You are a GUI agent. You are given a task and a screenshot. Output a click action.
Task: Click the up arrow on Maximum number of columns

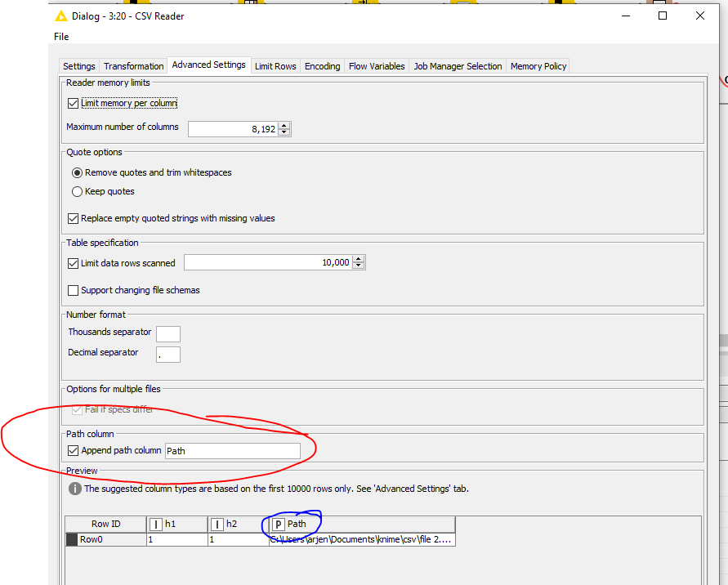(x=284, y=124)
